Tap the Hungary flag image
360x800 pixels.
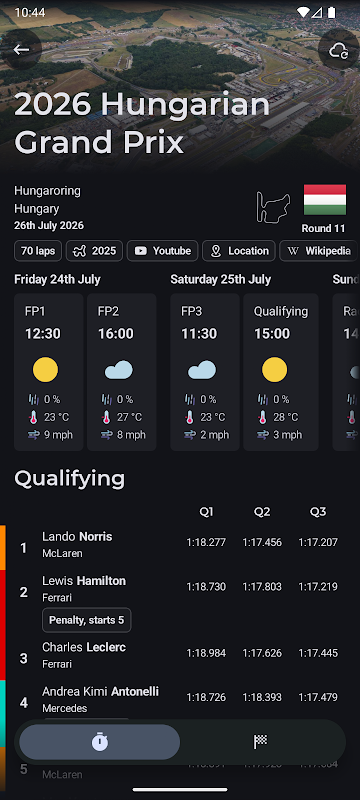(325, 200)
